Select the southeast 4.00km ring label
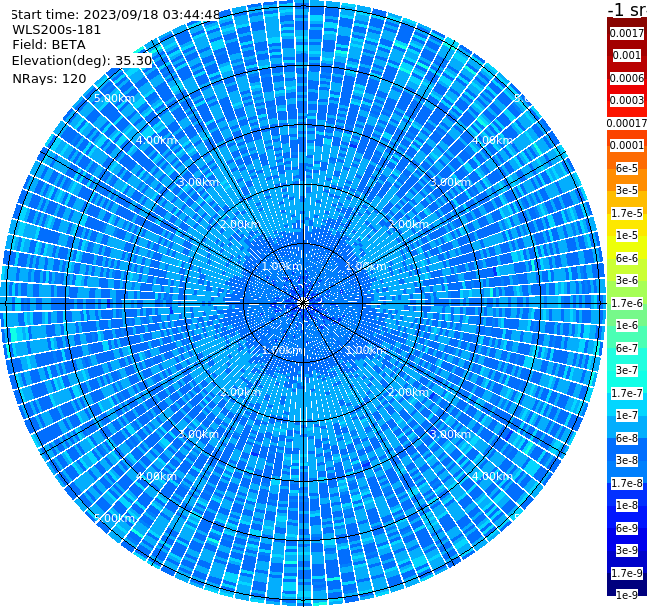Image resolution: width=647 pixels, height=607 pixels. click(x=492, y=476)
